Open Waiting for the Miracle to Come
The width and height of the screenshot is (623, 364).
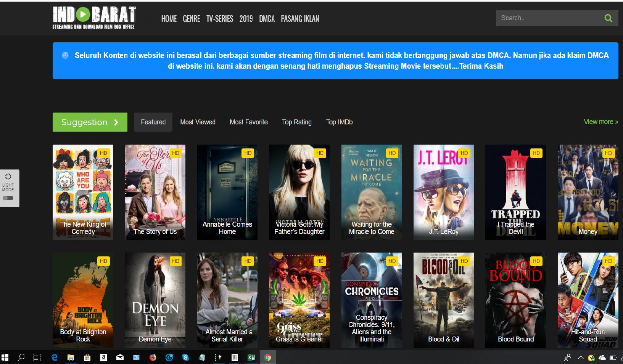pyautogui.click(x=372, y=192)
